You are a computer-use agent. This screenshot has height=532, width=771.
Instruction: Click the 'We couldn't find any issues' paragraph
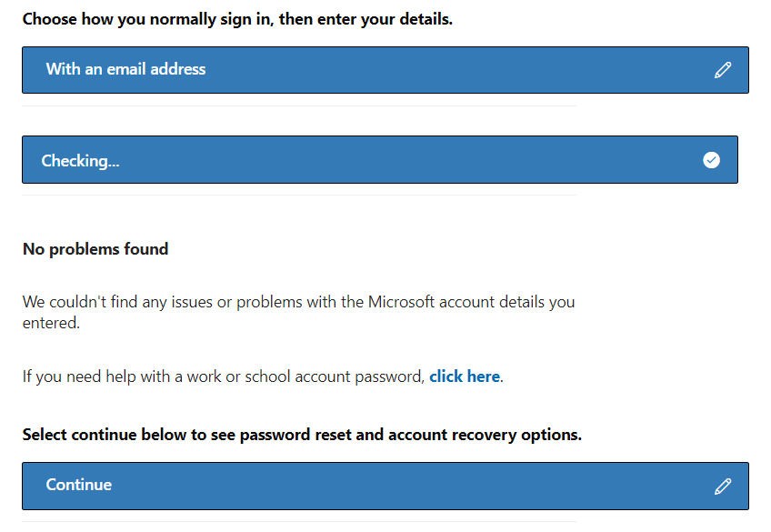[x=298, y=312]
